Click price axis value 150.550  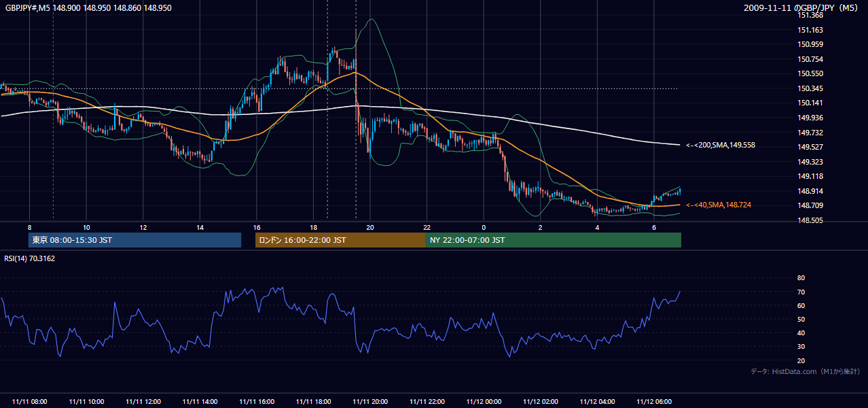(811, 74)
